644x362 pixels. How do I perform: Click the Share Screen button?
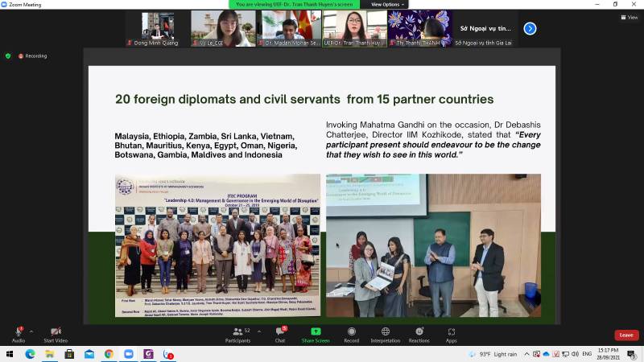pyautogui.click(x=316, y=333)
